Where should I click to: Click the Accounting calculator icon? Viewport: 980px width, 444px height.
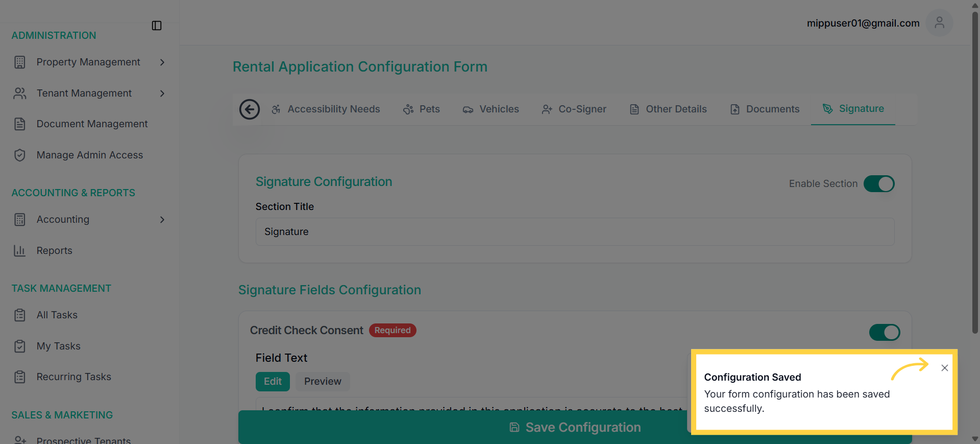point(20,220)
